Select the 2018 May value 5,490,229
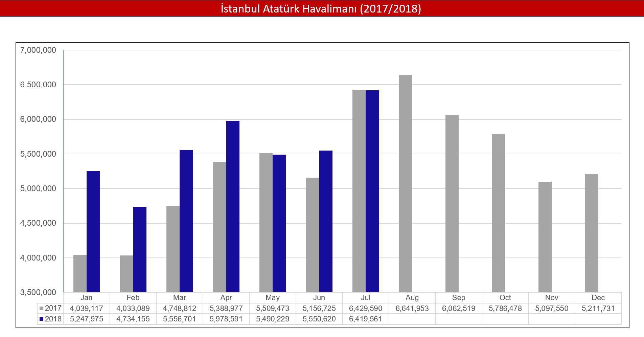This screenshot has width=644, height=337. (273, 319)
